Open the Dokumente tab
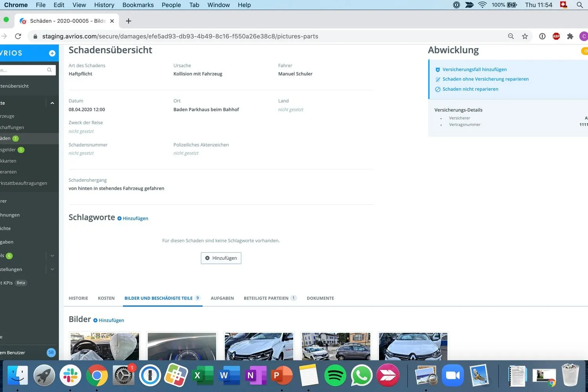This screenshot has width=588, height=392. pyautogui.click(x=320, y=298)
